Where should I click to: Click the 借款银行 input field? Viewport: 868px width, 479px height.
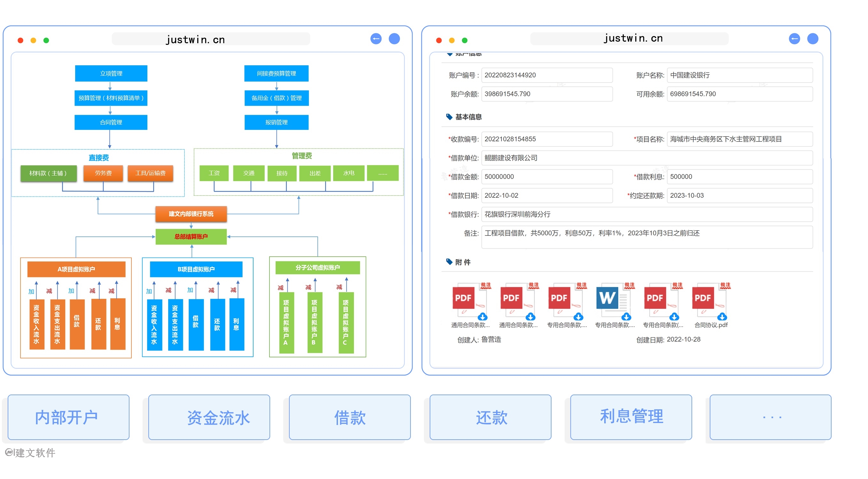647,214
